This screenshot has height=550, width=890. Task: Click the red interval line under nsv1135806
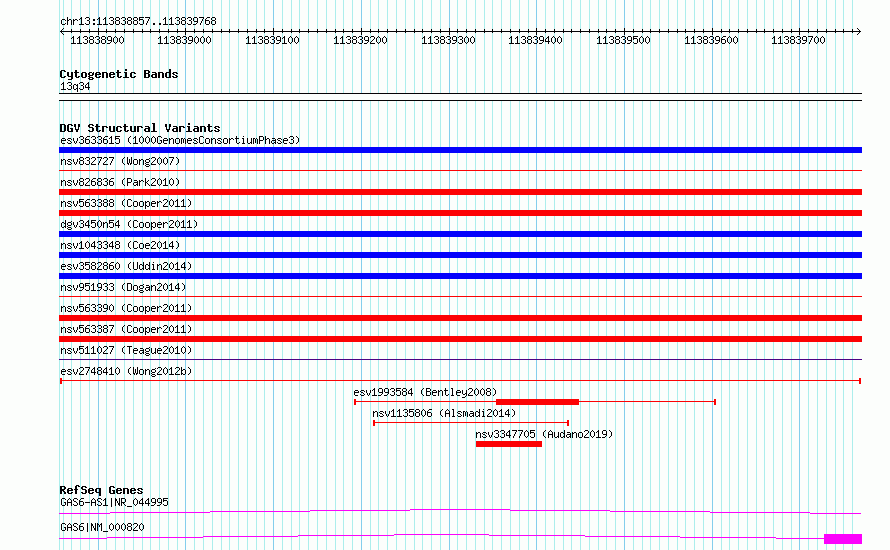tap(471, 423)
